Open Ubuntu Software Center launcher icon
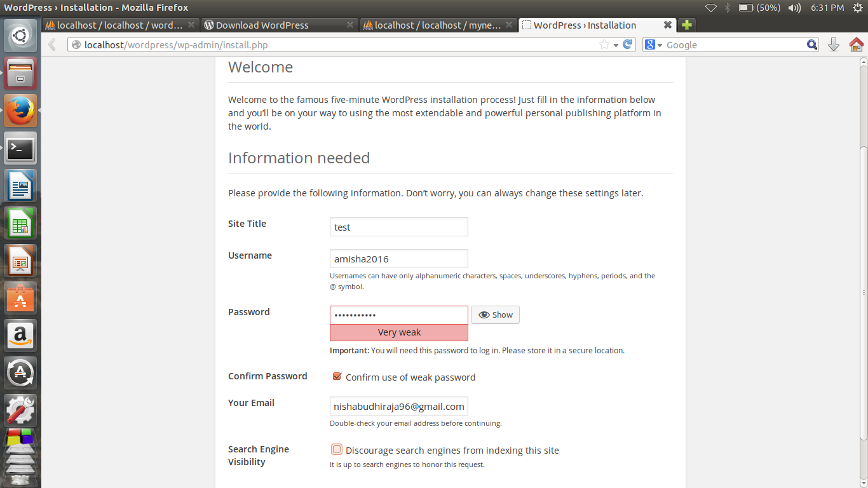The width and height of the screenshot is (868, 488). coord(21,298)
